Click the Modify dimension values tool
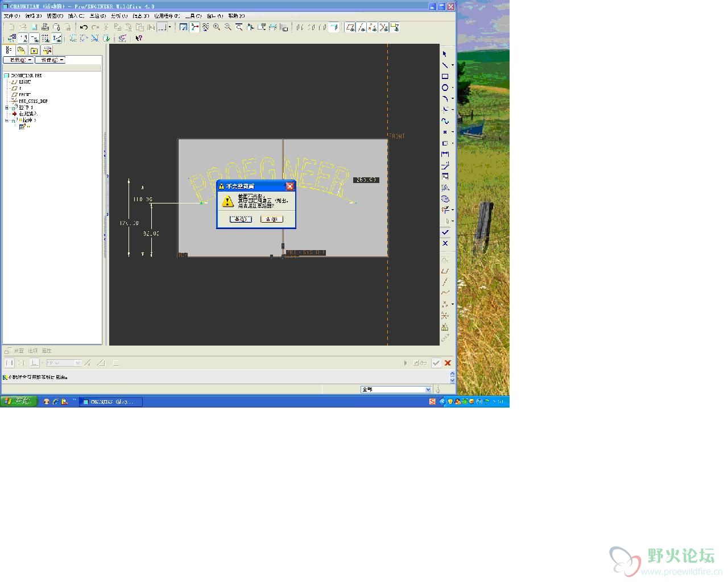The height and width of the screenshot is (582, 728). tap(445, 165)
